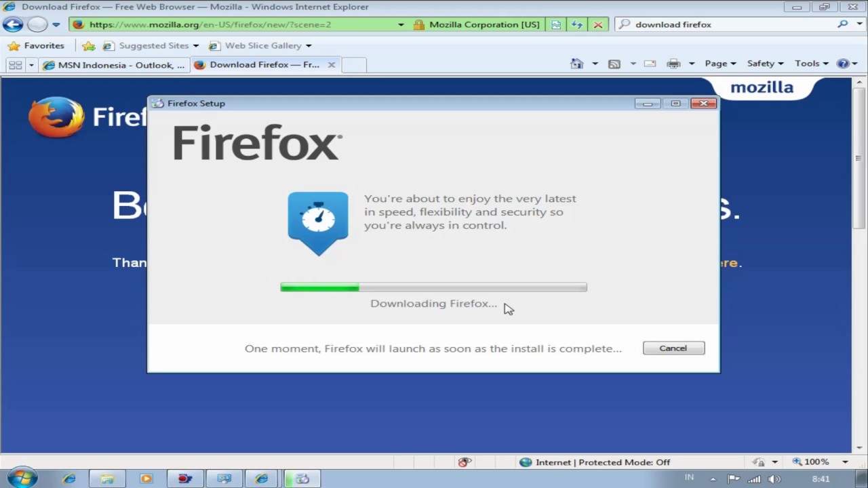
Task: Click the IE Forward arrow button
Action: [x=37, y=24]
